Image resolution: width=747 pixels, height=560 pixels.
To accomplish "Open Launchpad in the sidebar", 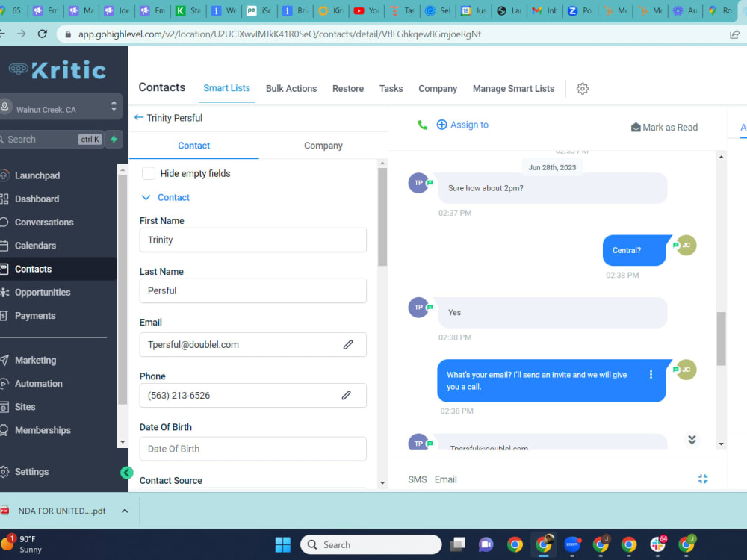I will point(37,175).
